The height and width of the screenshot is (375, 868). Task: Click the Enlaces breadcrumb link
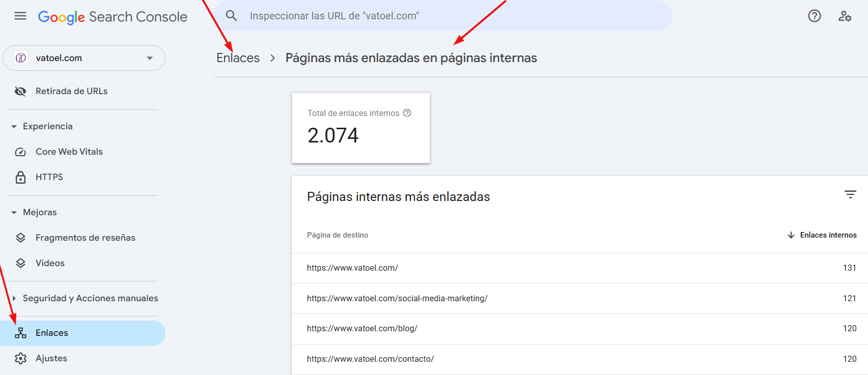pos(238,58)
